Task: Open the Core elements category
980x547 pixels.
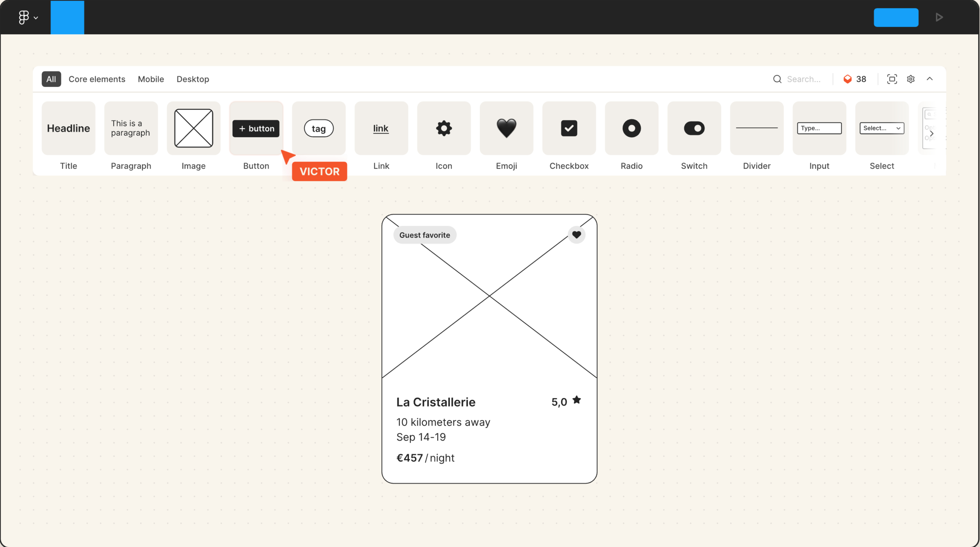Action: pos(97,79)
